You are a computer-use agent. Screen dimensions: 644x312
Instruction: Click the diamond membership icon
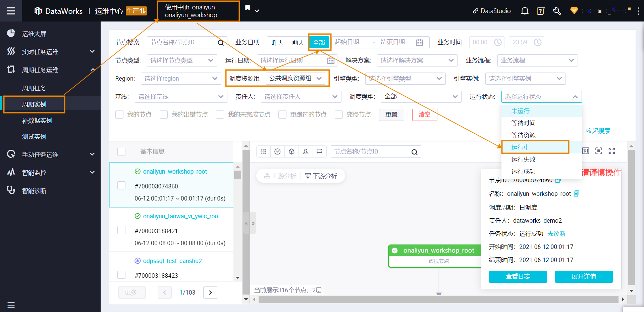(x=574, y=11)
